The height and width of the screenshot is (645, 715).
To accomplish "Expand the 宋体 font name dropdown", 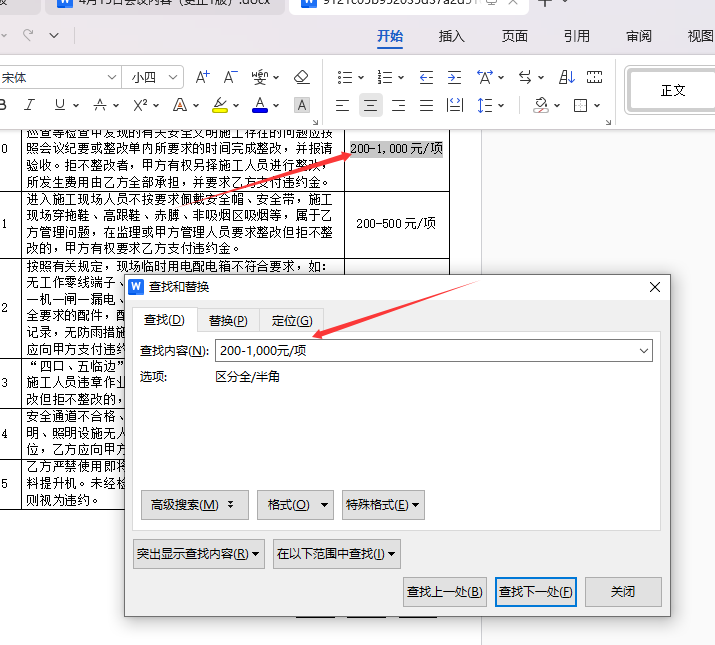I will (112, 78).
